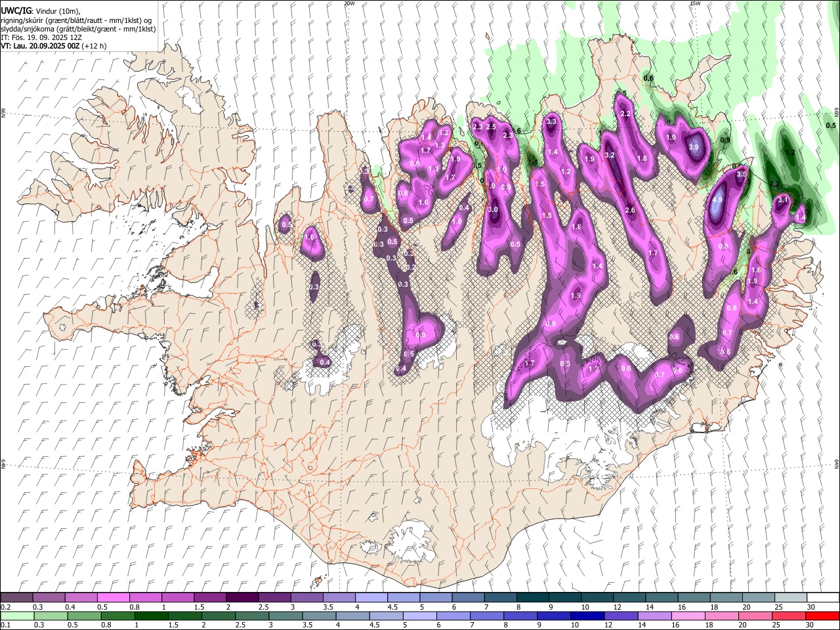Click the "IT: Fös. 19. 09. 2025 12Z" line
This screenshot has height=630, width=840.
tap(41, 37)
